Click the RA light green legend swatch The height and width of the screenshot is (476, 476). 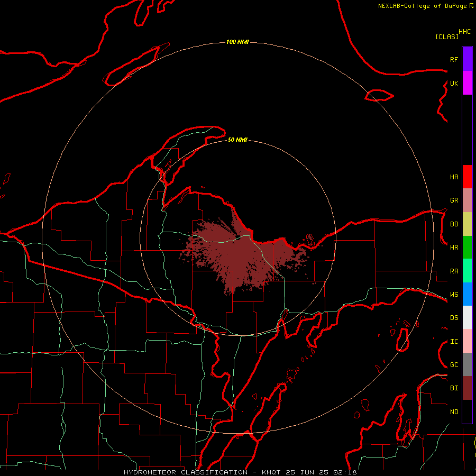click(467, 271)
